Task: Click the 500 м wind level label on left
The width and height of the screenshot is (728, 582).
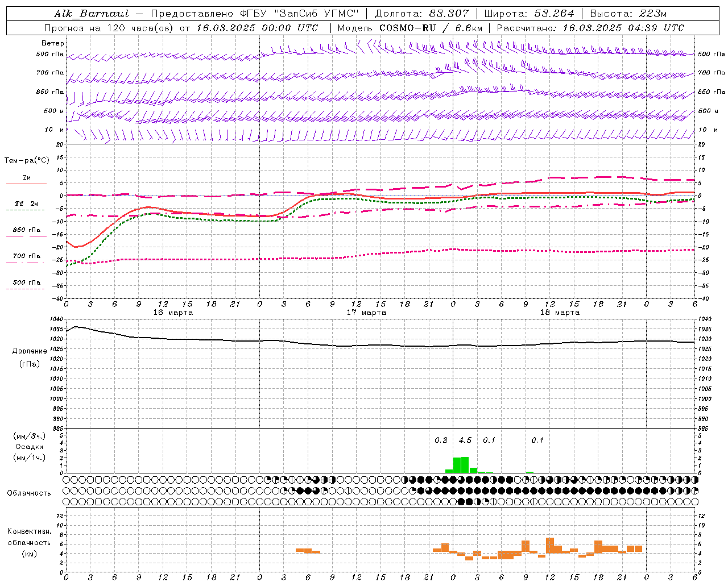Action: (x=54, y=111)
